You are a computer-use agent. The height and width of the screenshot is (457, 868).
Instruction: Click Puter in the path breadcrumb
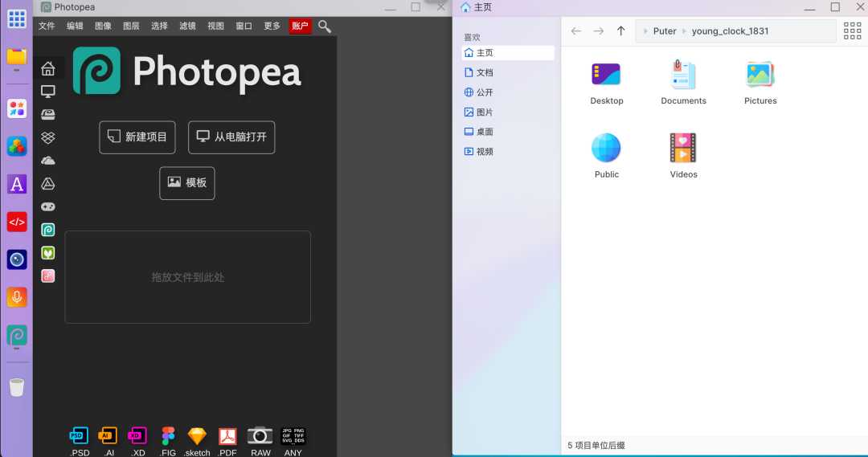click(x=665, y=31)
